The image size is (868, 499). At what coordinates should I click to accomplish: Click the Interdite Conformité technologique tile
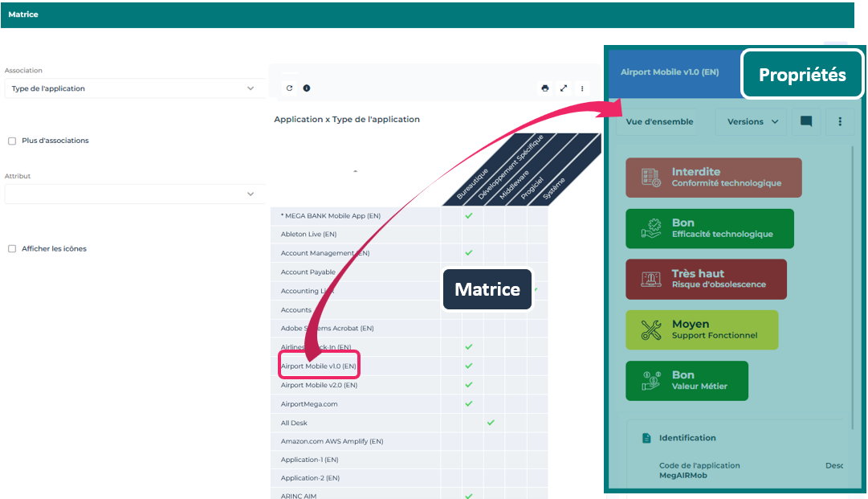(x=713, y=178)
